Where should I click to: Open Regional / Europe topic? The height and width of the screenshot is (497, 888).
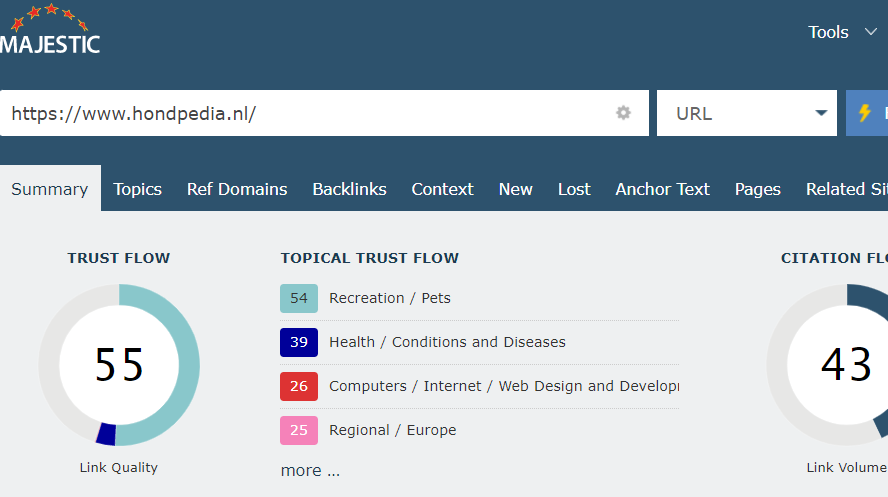click(392, 430)
